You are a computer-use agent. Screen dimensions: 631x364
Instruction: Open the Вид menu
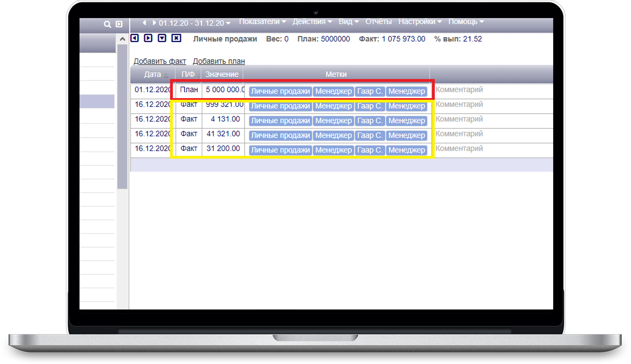[348, 22]
